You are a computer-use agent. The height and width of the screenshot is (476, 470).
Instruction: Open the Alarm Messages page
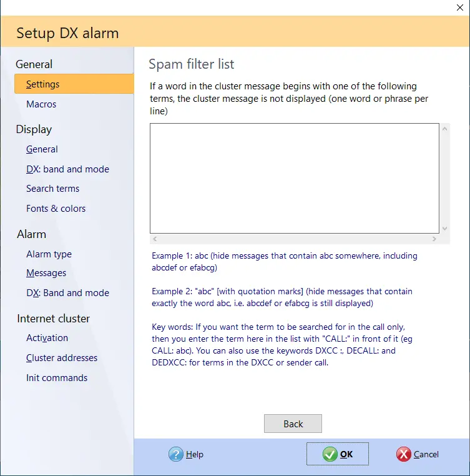point(46,273)
